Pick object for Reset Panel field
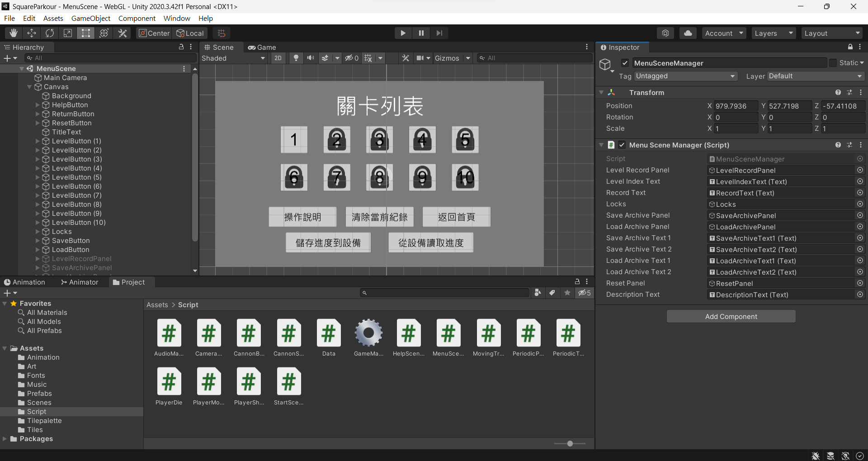The height and width of the screenshot is (461, 868). pos(860,283)
